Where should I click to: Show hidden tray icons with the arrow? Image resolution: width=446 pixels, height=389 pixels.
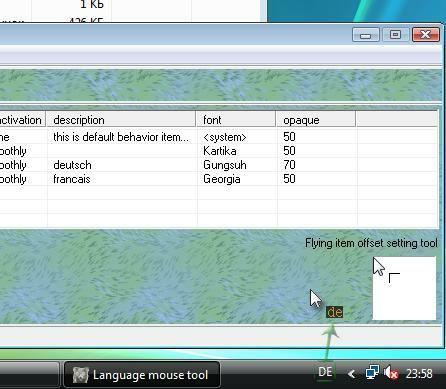[x=351, y=374]
